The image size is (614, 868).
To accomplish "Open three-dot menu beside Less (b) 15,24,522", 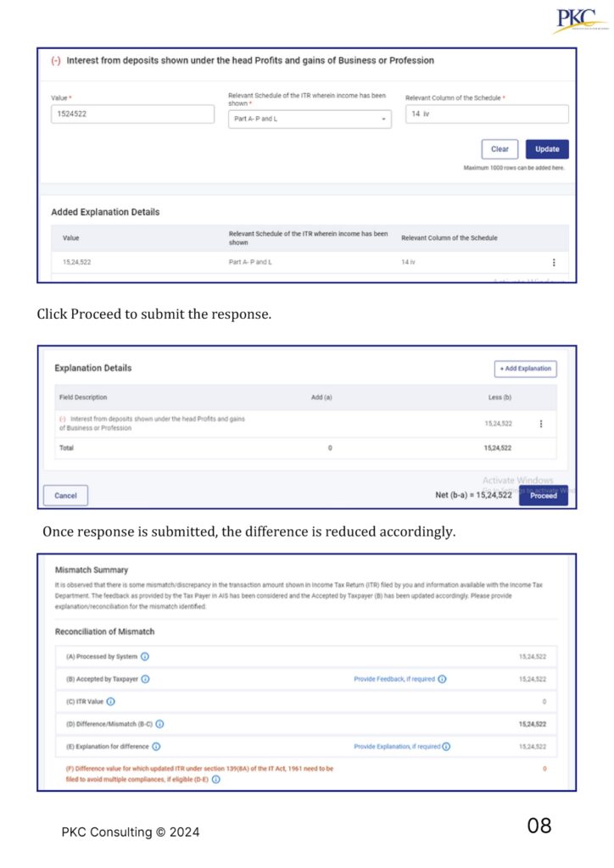I will coord(541,423).
